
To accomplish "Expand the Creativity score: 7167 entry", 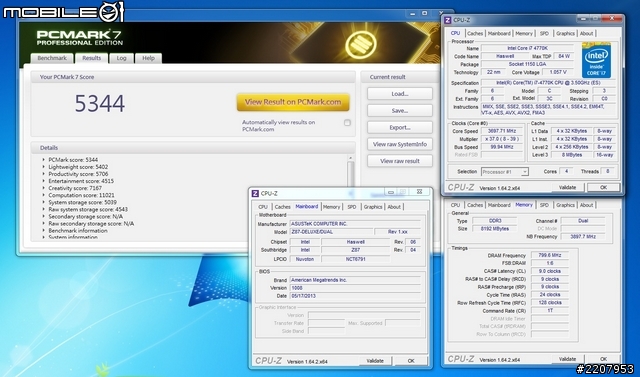I will (44, 188).
